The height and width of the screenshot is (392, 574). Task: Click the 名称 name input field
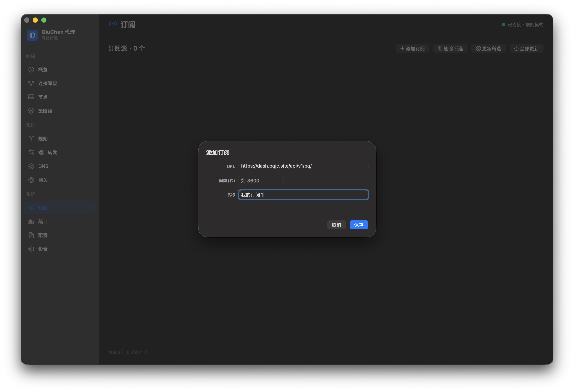(303, 195)
